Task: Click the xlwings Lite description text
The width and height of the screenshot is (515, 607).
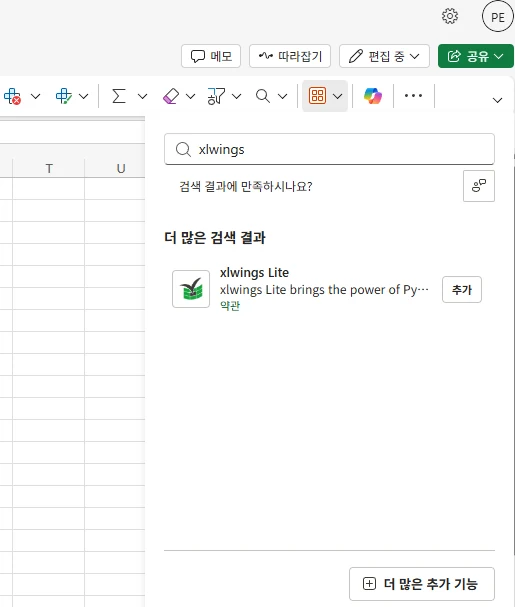Action: (324, 290)
